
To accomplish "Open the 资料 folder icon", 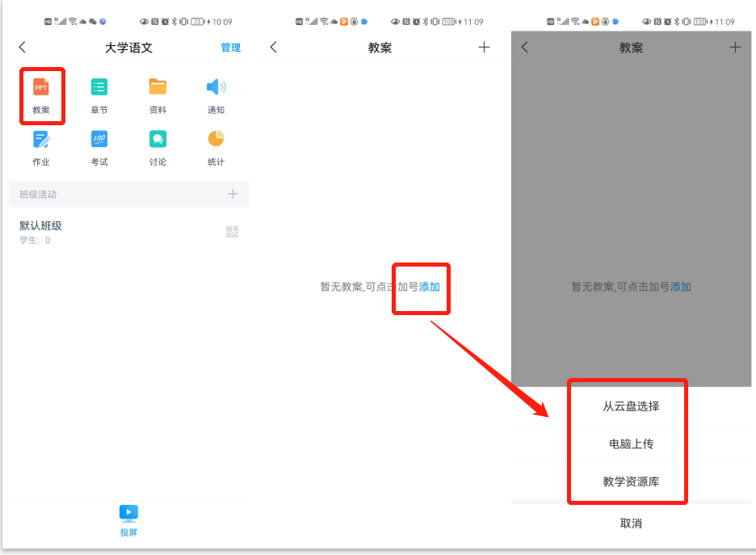I will click(157, 87).
